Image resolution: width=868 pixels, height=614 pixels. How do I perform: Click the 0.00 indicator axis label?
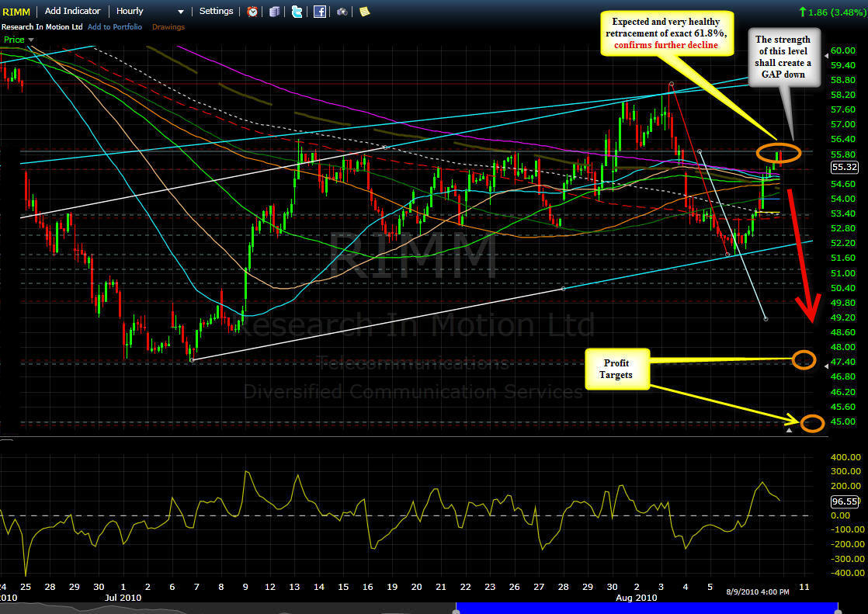tap(840, 515)
